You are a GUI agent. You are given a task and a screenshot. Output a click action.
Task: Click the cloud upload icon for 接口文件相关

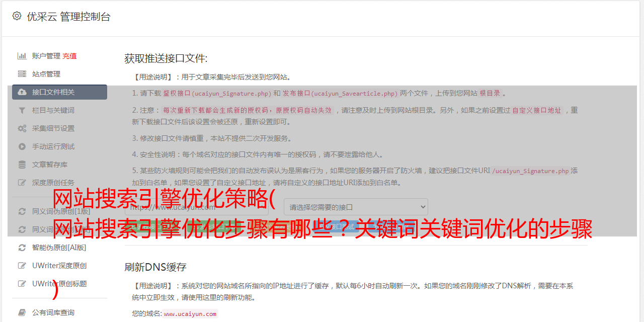(x=22, y=92)
